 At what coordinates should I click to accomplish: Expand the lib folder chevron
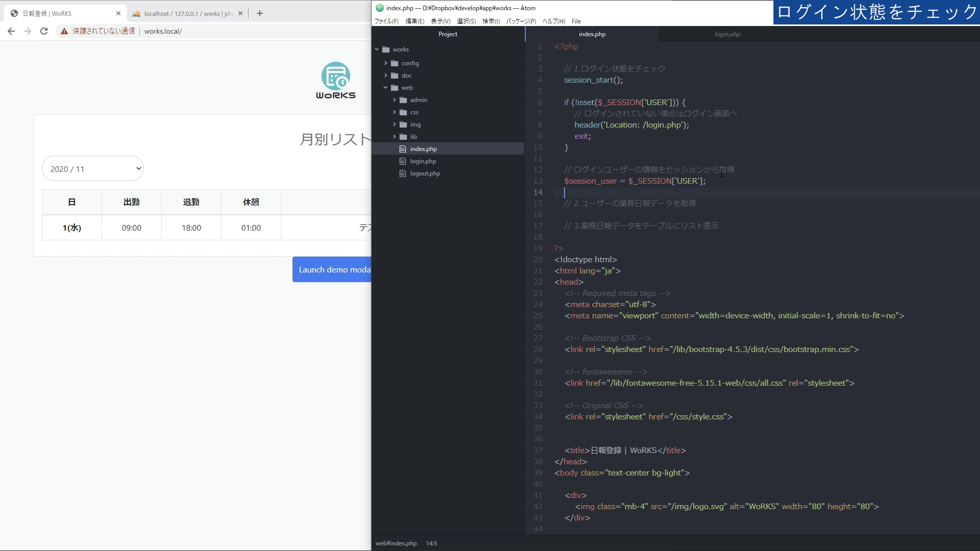click(395, 137)
